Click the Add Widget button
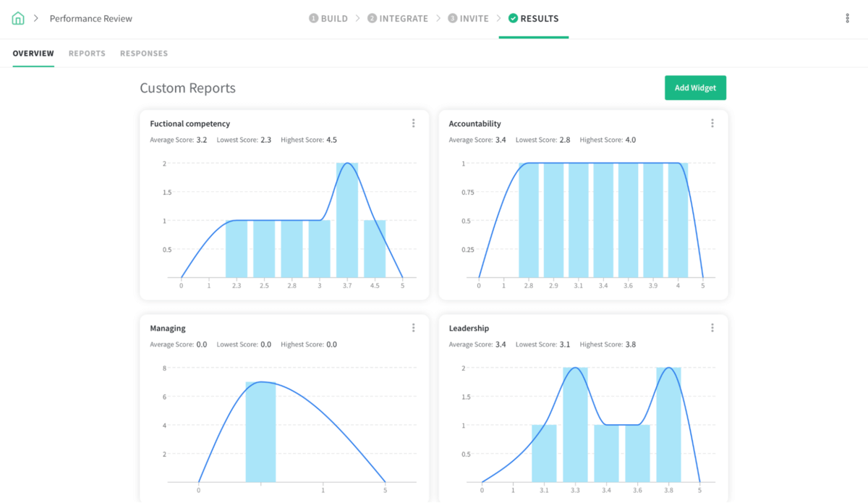 point(695,88)
